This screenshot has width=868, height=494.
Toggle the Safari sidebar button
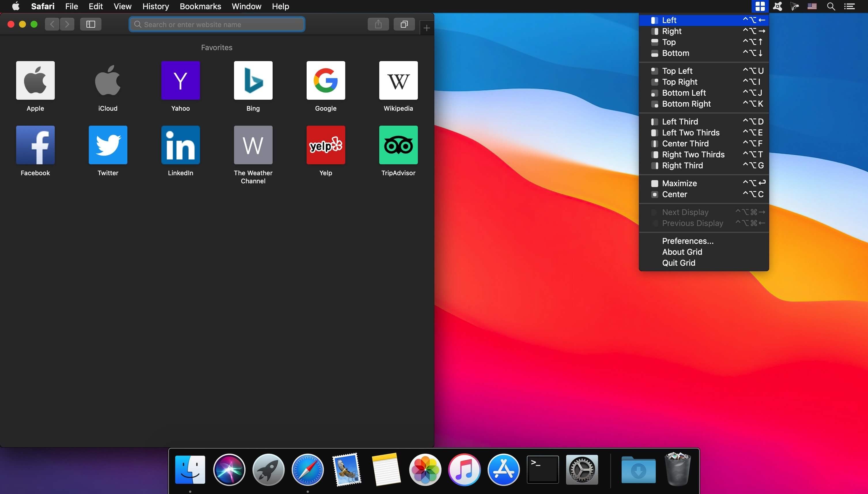90,24
